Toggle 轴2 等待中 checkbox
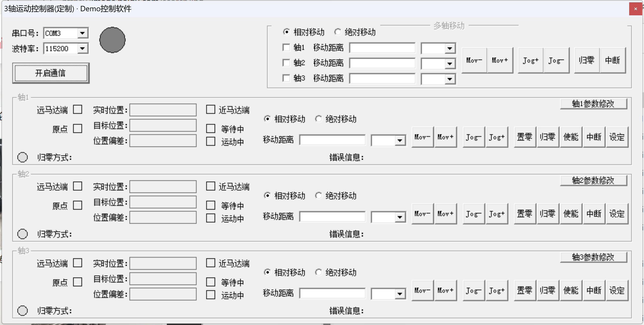Image resolution: width=644 pixels, height=325 pixels. click(x=211, y=205)
